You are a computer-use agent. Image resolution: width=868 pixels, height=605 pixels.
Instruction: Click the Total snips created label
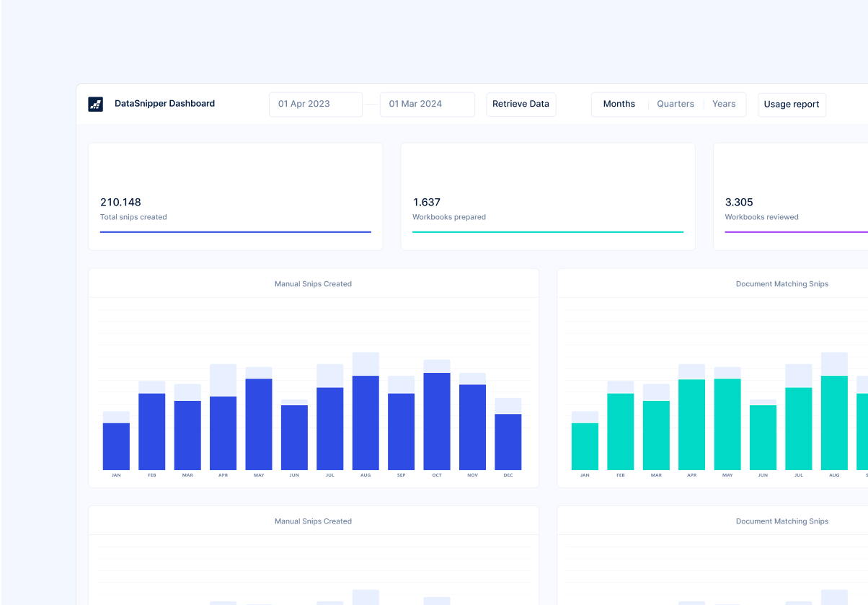click(133, 217)
